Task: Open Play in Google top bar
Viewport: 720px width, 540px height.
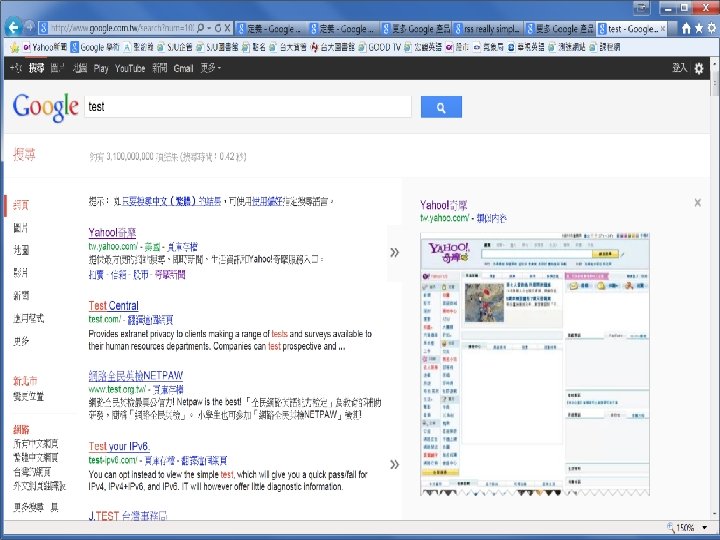Action: point(101,68)
